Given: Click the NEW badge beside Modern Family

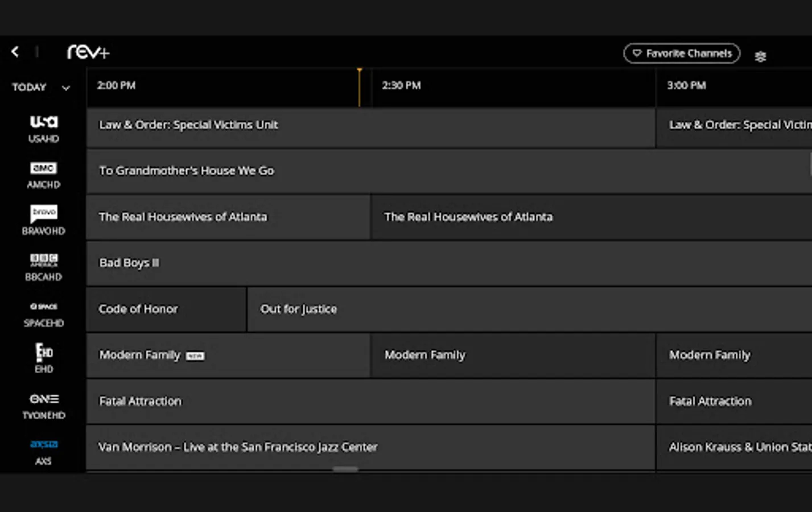Looking at the screenshot, I should (195, 356).
